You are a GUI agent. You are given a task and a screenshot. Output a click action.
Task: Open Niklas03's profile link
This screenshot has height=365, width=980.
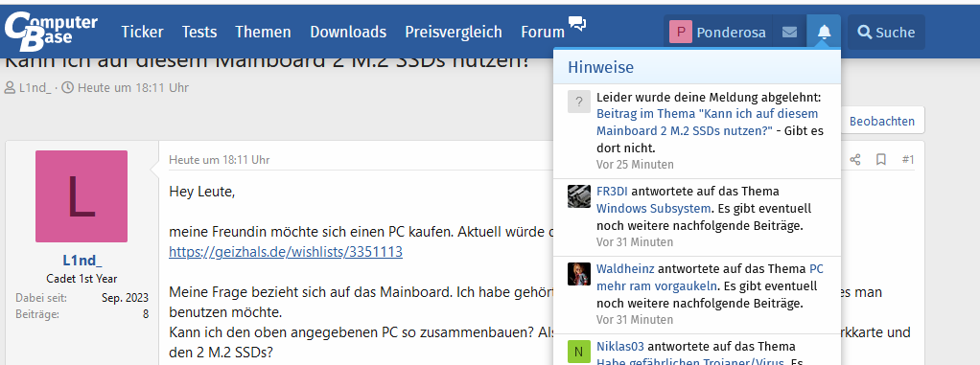tap(620, 346)
